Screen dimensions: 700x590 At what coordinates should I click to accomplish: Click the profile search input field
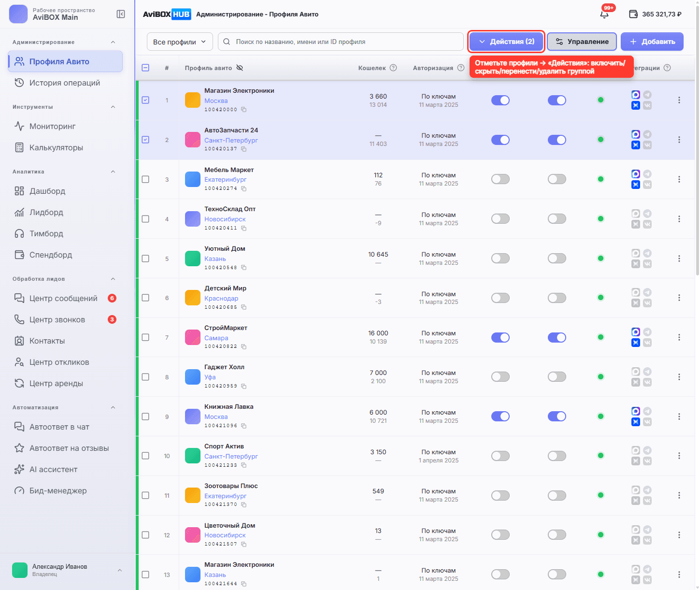coord(341,42)
